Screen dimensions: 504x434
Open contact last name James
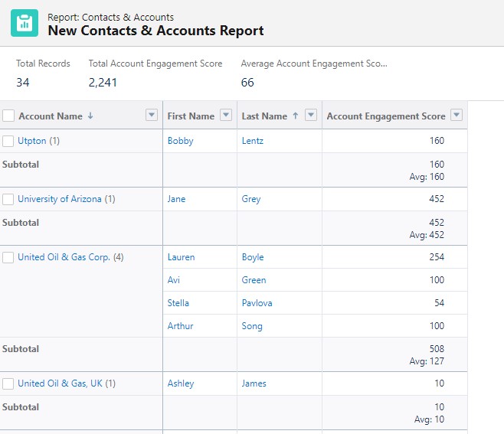pos(254,383)
